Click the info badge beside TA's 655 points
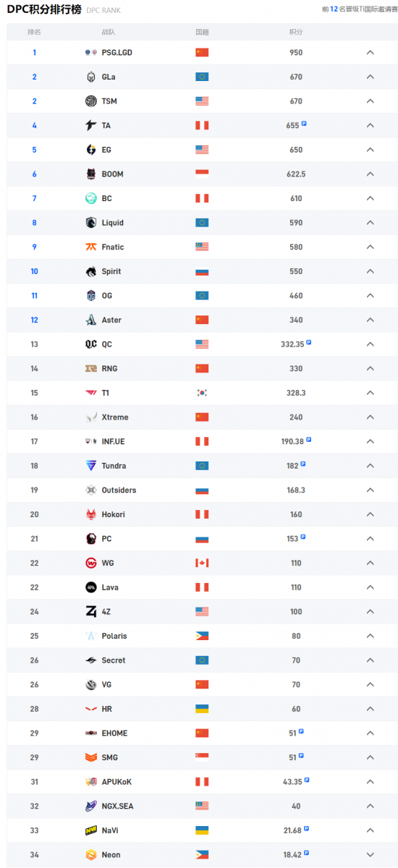The image size is (398, 868). 305,124
